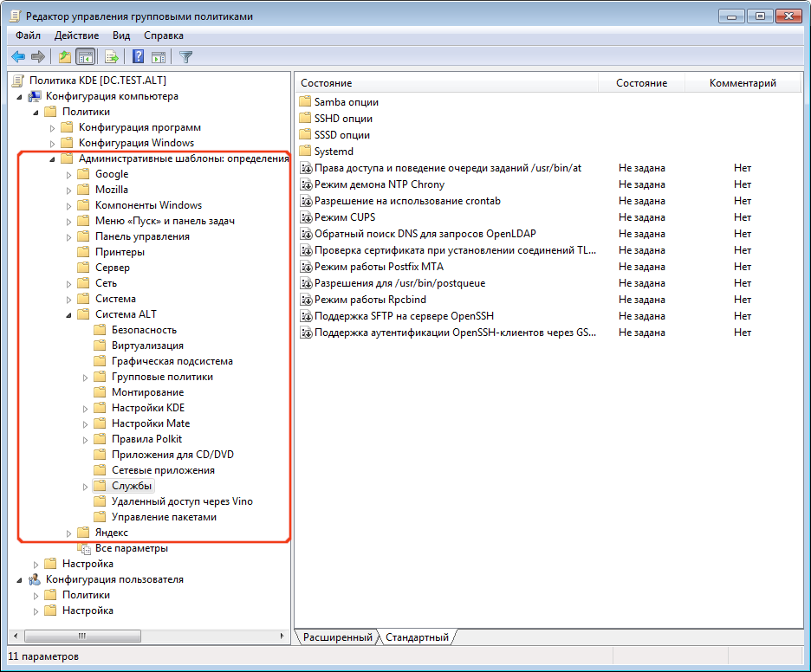811x672 pixels.
Task: Switch to the Расширенный tab
Action: click(x=337, y=637)
